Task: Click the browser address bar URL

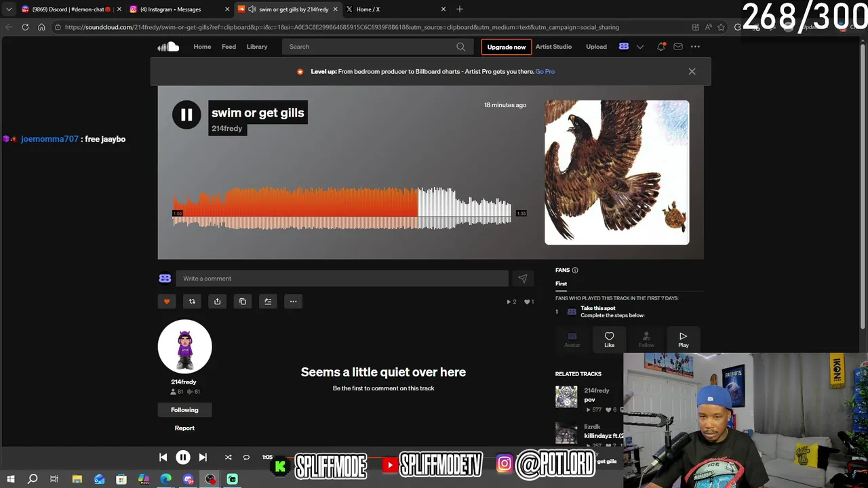Action: (342, 27)
